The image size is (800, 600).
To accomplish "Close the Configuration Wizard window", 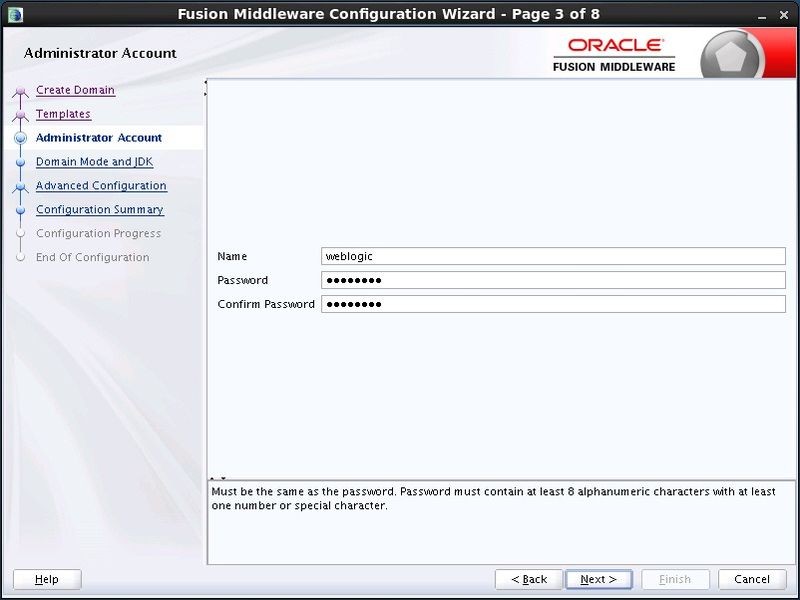I will coord(784,15).
